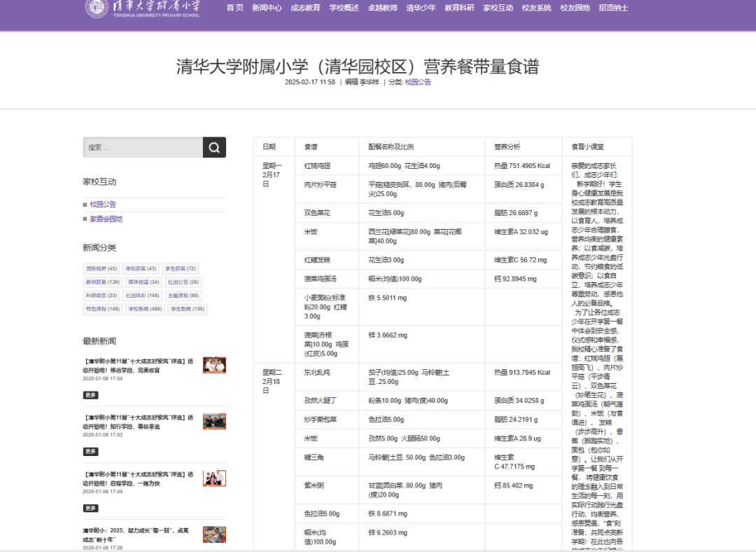Select the 特色课程 (148) tag
Screen dimensions: 756x552
(x=103, y=310)
